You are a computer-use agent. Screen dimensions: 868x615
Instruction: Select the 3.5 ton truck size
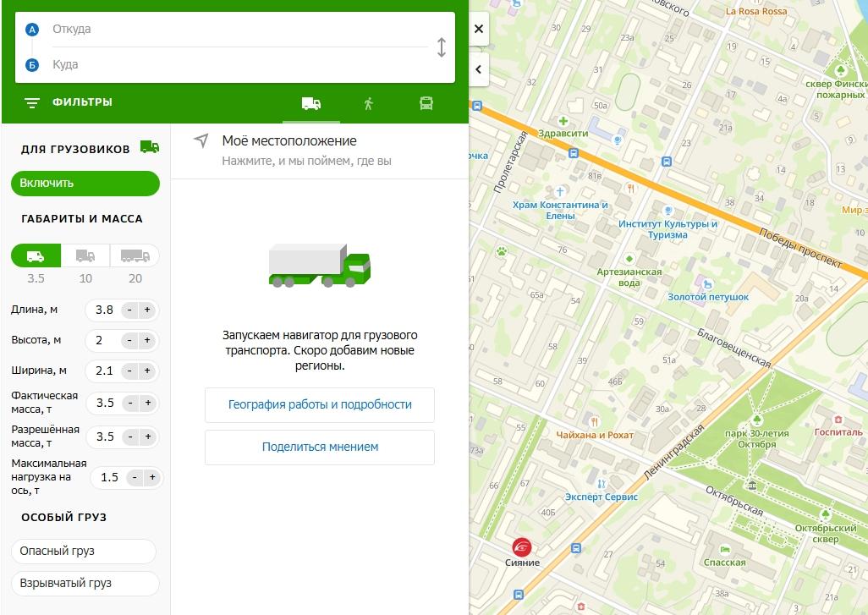click(36, 255)
